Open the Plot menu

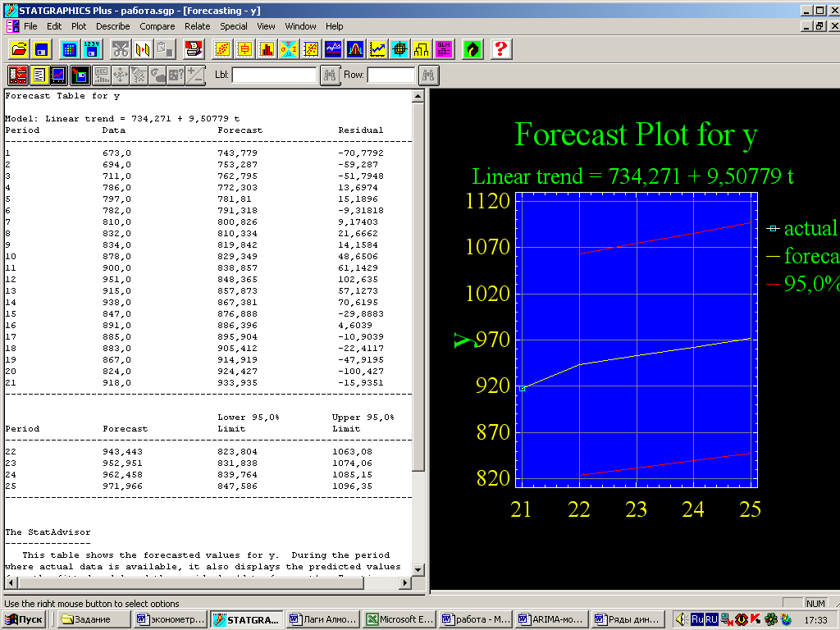click(79, 26)
